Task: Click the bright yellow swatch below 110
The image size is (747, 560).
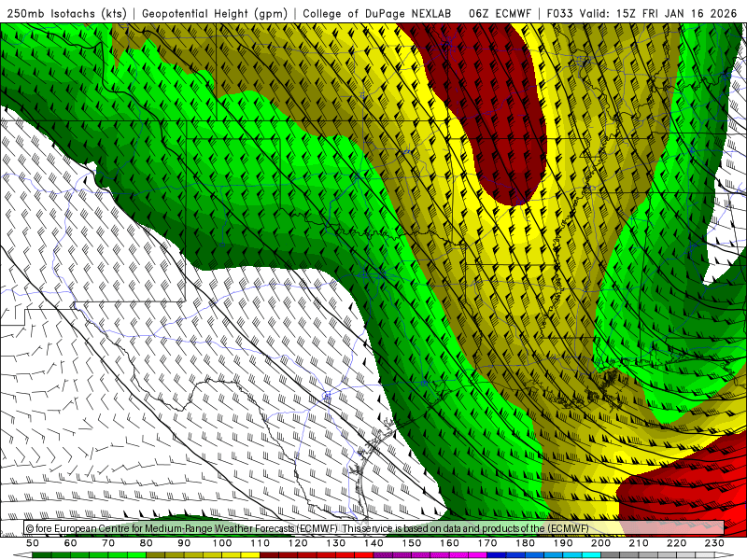Action: [250, 555]
